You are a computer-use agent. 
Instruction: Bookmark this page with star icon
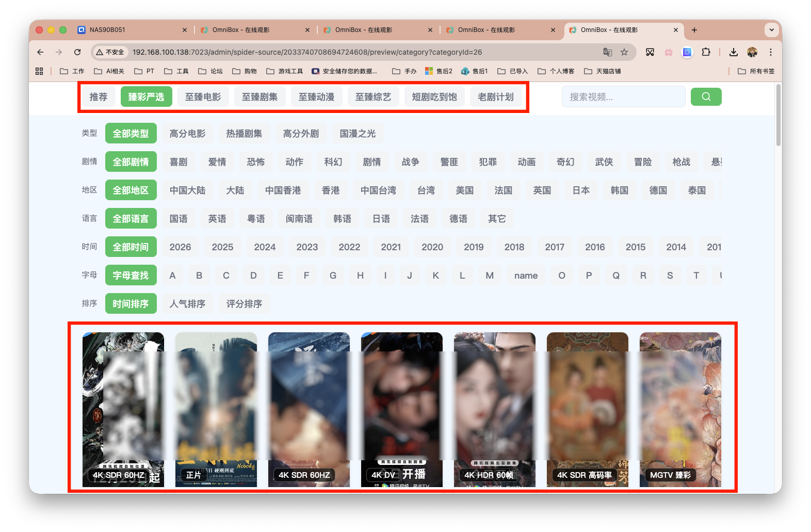click(624, 52)
